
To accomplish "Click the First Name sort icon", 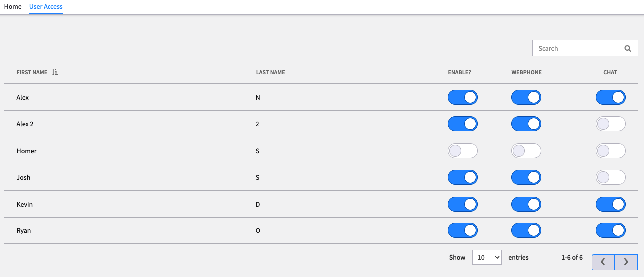I will (55, 72).
